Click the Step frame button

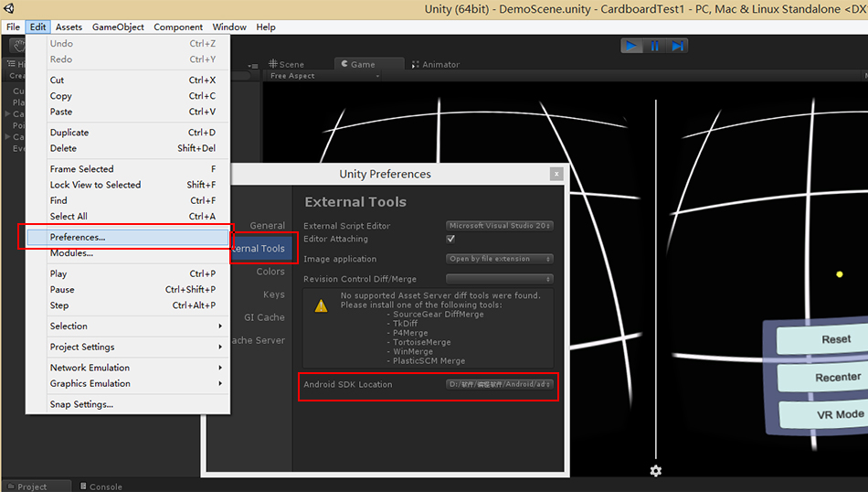[677, 46]
